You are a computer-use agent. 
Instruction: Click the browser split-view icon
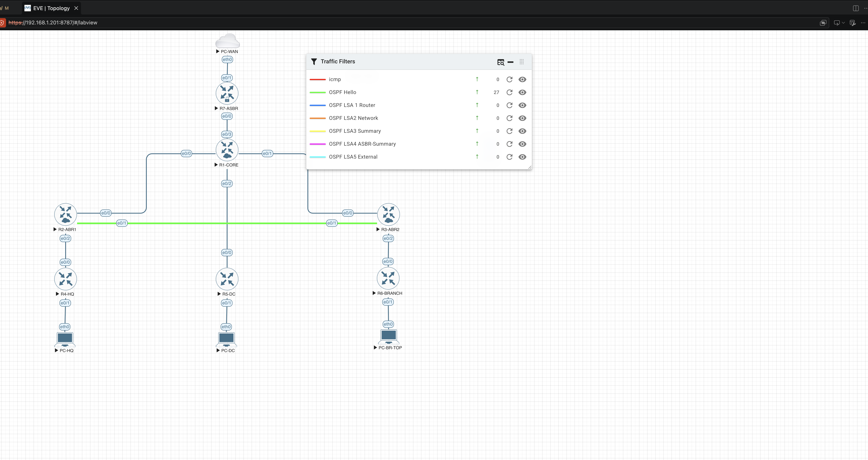pos(855,8)
